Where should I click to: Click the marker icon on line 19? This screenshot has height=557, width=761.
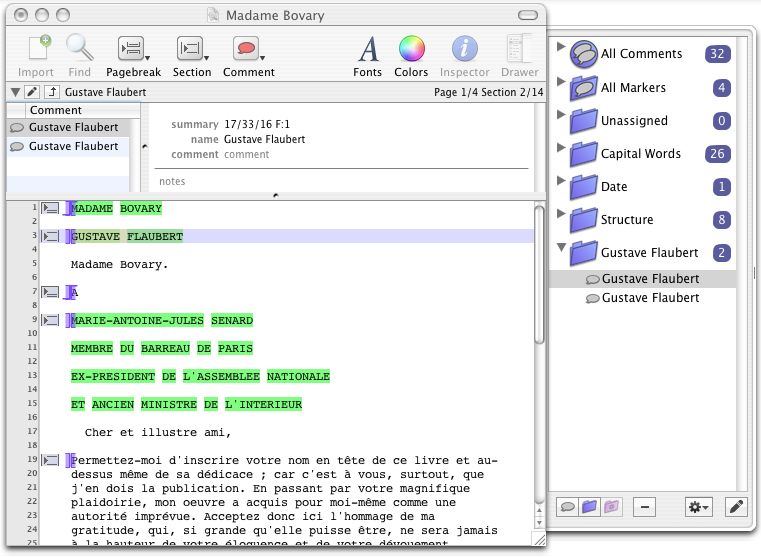click(51, 460)
